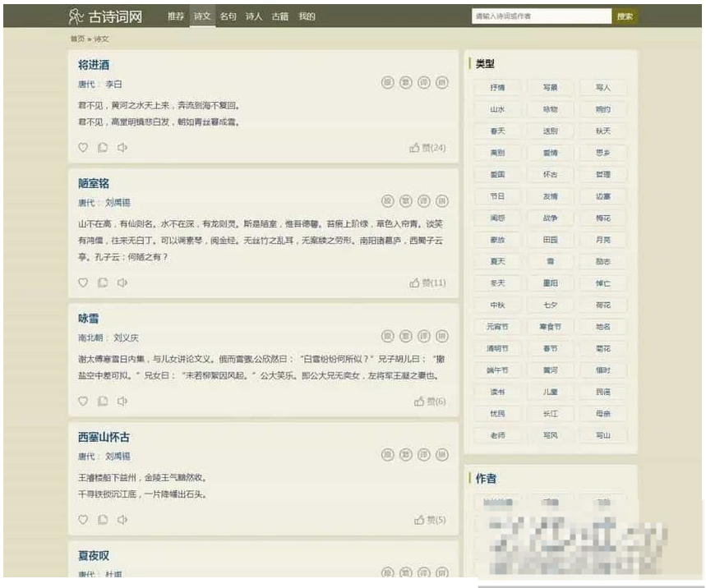This screenshot has width=706, height=588.
Task: Filter poems by 战争 type
Action: (550, 218)
